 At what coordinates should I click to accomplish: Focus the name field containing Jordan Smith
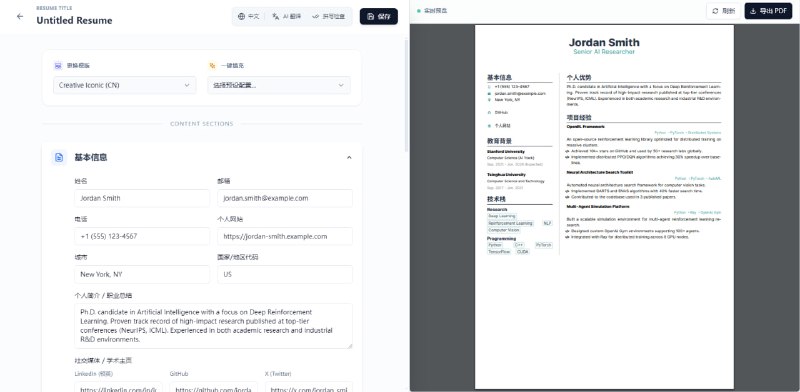click(142, 198)
